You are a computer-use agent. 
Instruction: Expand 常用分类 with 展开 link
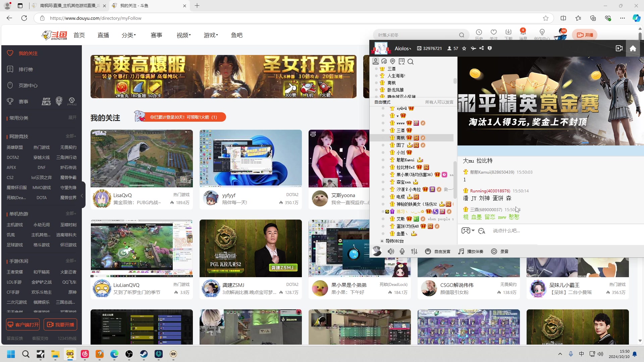click(72, 118)
